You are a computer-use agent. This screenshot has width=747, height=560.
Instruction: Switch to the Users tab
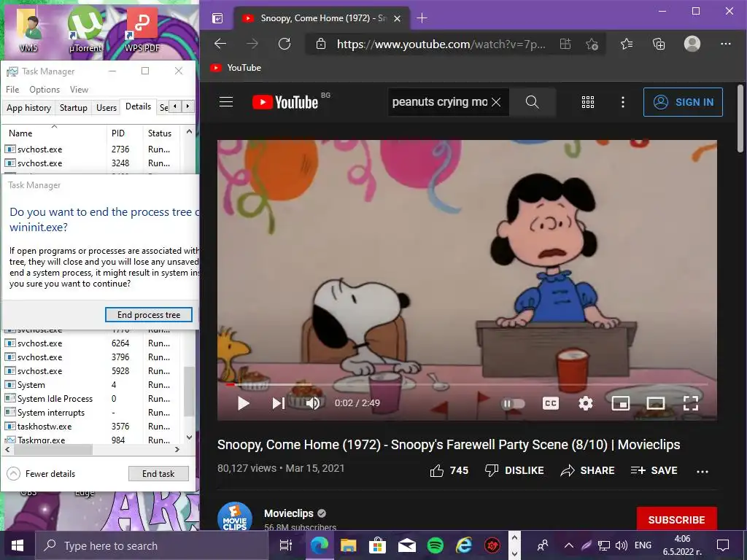[107, 108]
